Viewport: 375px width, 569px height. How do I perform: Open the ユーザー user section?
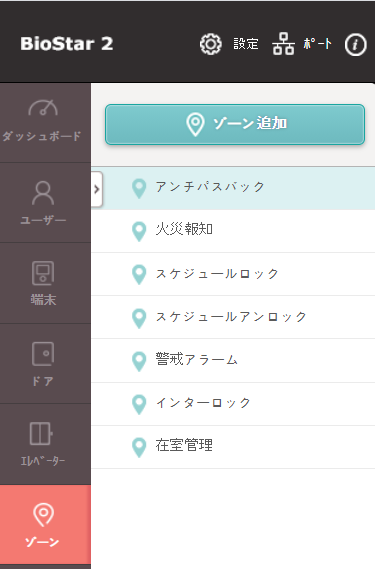[43, 203]
